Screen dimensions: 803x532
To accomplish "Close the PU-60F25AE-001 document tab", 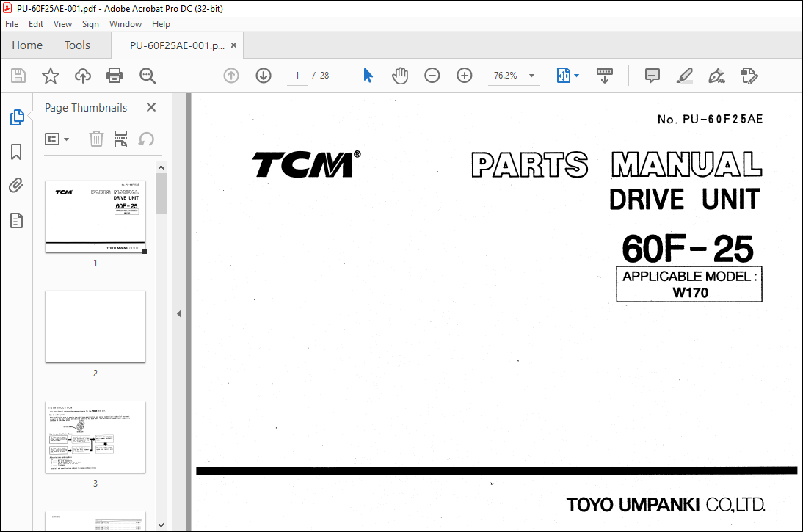I will tap(233, 45).
